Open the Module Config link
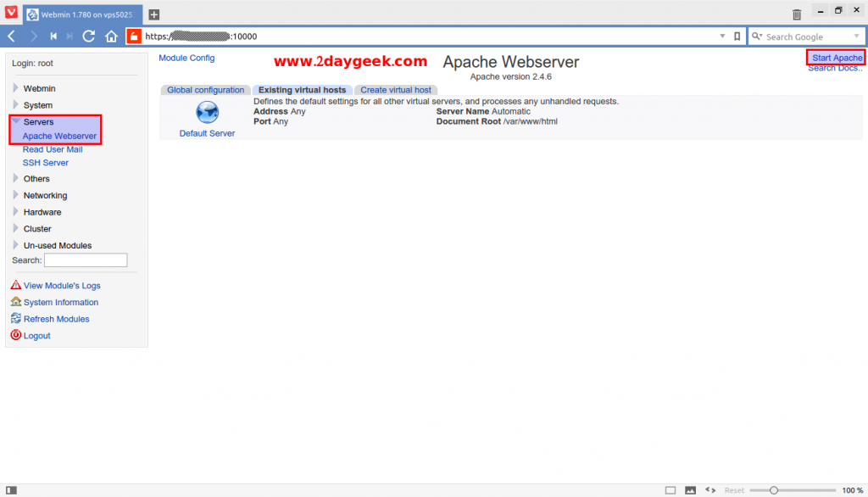868x497 pixels. point(186,58)
